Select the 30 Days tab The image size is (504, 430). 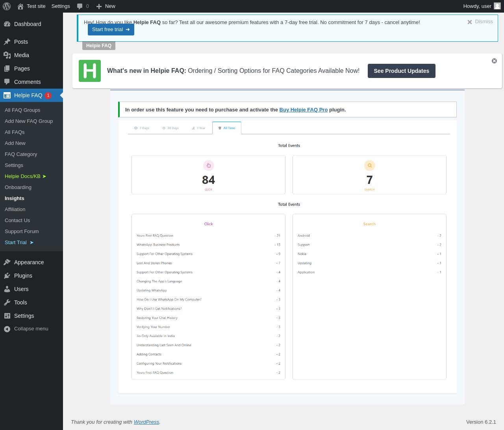(170, 128)
